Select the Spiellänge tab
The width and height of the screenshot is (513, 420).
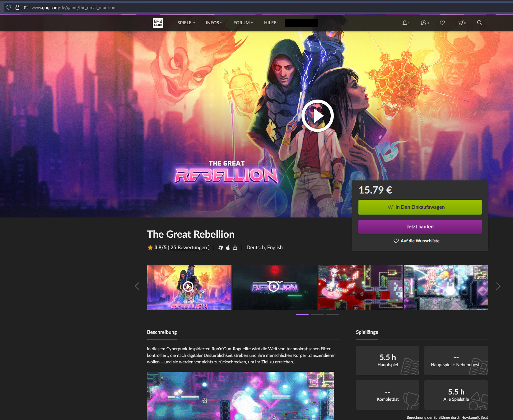tap(367, 332)
